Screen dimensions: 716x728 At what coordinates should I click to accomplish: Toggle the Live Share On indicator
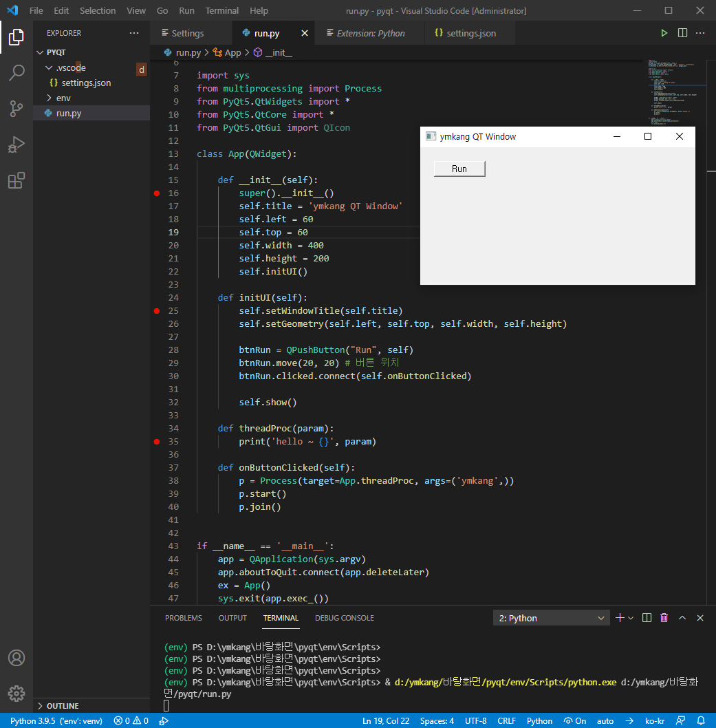click(575, 720)
